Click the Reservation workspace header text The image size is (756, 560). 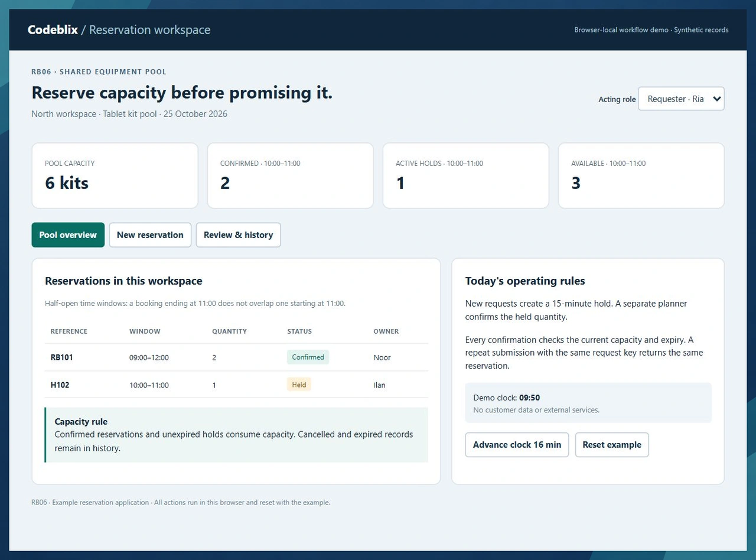[x=149, y=30]
